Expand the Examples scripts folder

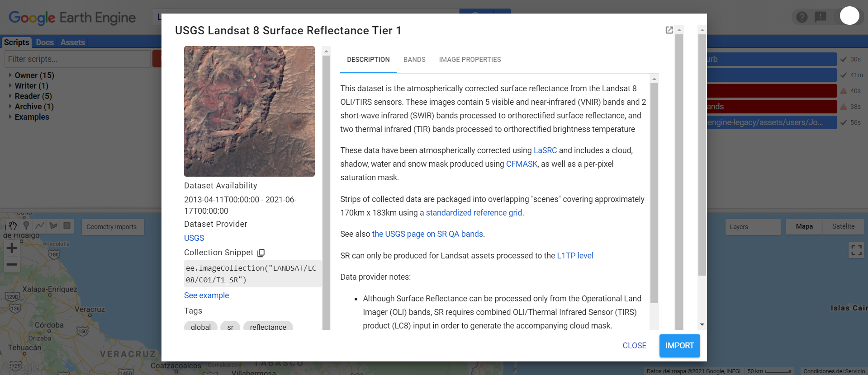tap(10, 117)
